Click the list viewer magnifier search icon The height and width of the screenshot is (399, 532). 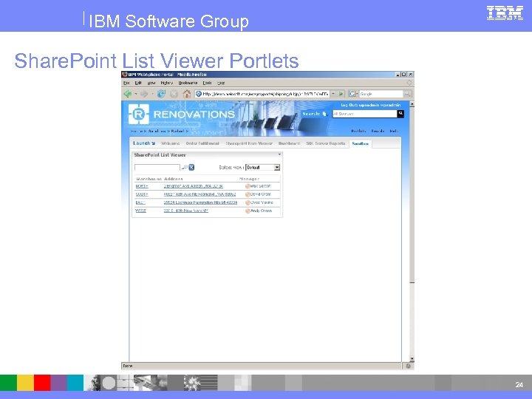point(184,167)
